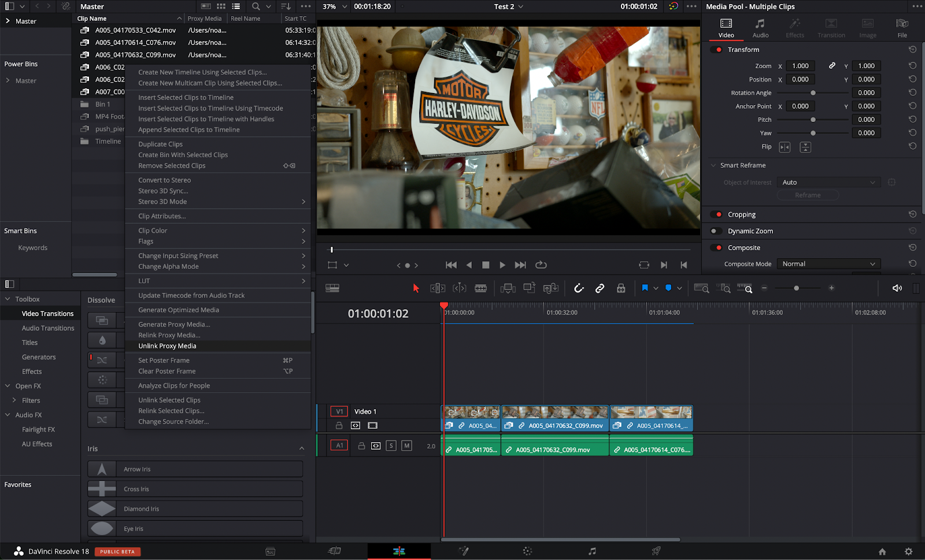The width and height of the screenshot is (925, 560).
Task: Switch media pool to list view
Action: 236,6
